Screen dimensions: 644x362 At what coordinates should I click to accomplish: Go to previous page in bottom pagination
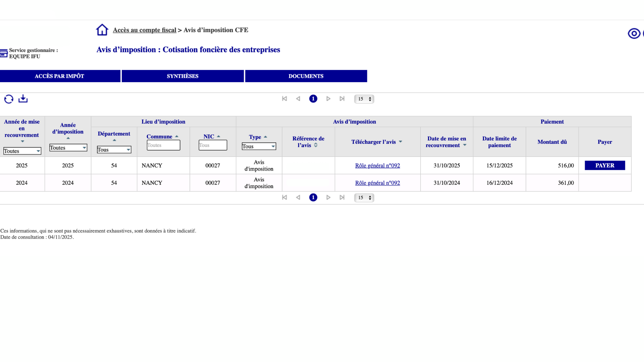click(x=298, y=197)
